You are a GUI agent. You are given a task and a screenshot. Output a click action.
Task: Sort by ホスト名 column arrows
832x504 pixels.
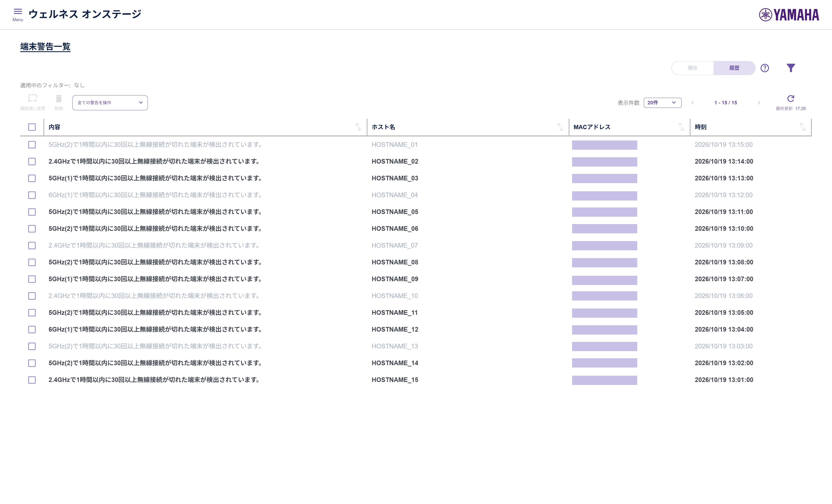tap(560, 127)
